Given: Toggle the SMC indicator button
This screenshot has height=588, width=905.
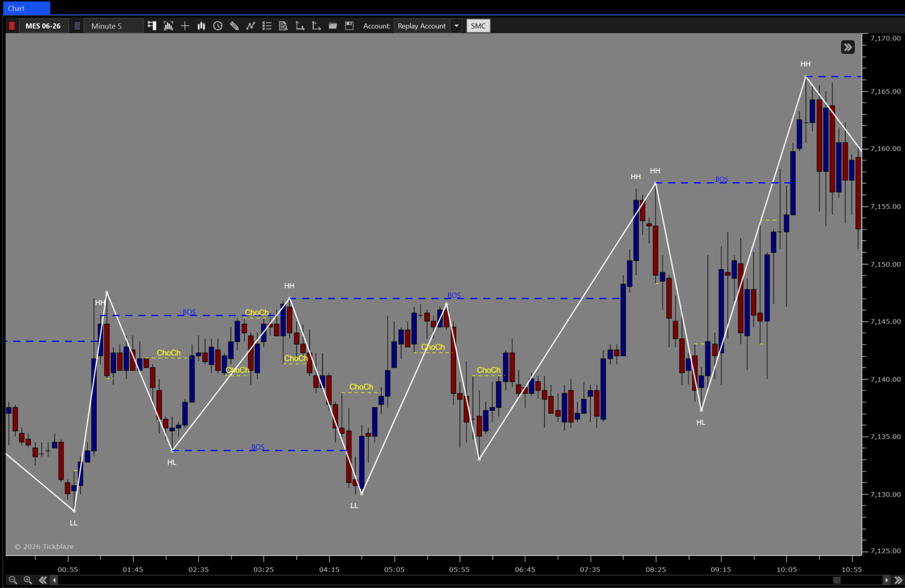Looking at the screenshot, I should click(x=478, y=26).
